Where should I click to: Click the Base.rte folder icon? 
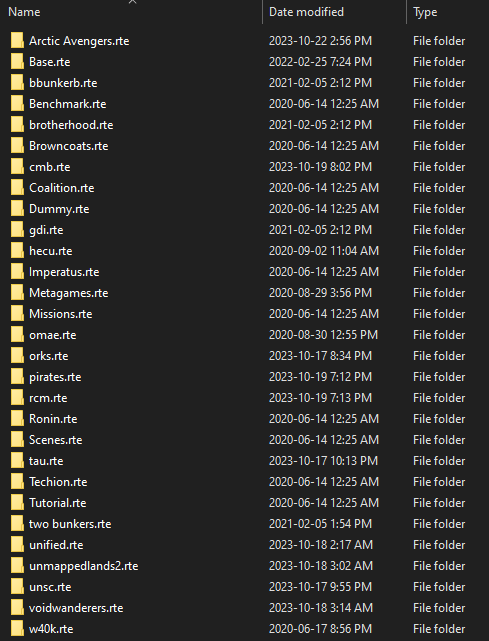17,62
